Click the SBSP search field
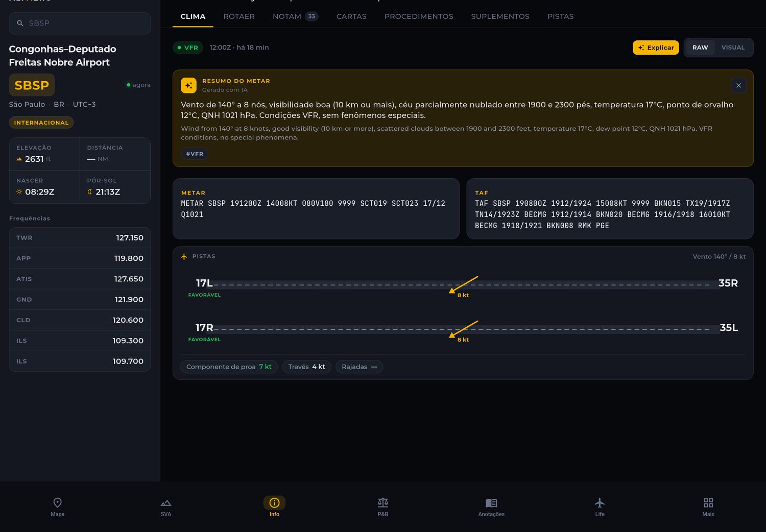The height and width of the screenshot is (532, 766). (x=80, y=23)
